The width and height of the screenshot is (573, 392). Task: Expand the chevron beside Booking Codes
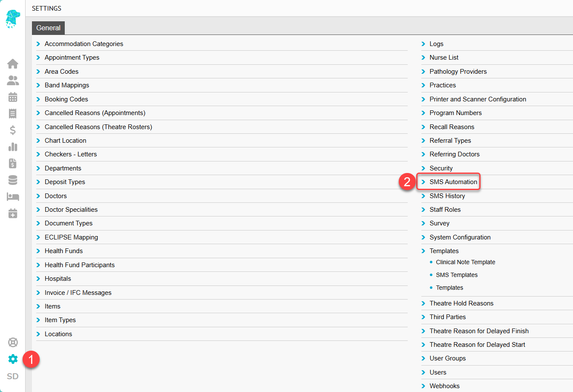(x=38, y=99)
